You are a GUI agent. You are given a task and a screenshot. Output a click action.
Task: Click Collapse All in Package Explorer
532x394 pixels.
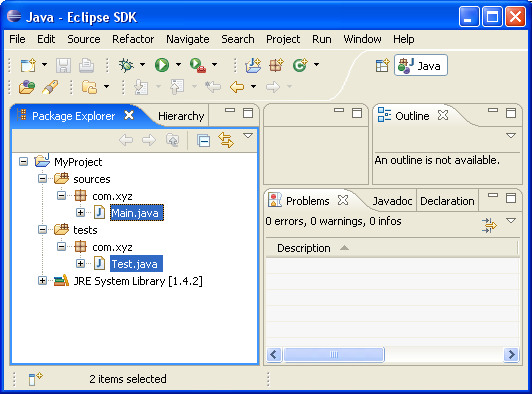tap(204, 140)
